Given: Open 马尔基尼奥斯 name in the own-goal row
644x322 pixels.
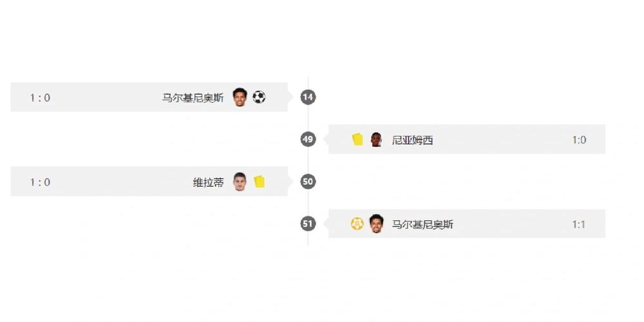Looking at the screenshot, I should pyautogui.click(x=422, y=224).
